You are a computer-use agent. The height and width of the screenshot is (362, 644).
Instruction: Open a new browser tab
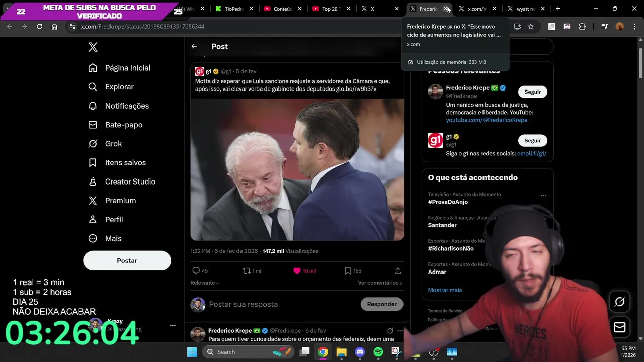558,9
